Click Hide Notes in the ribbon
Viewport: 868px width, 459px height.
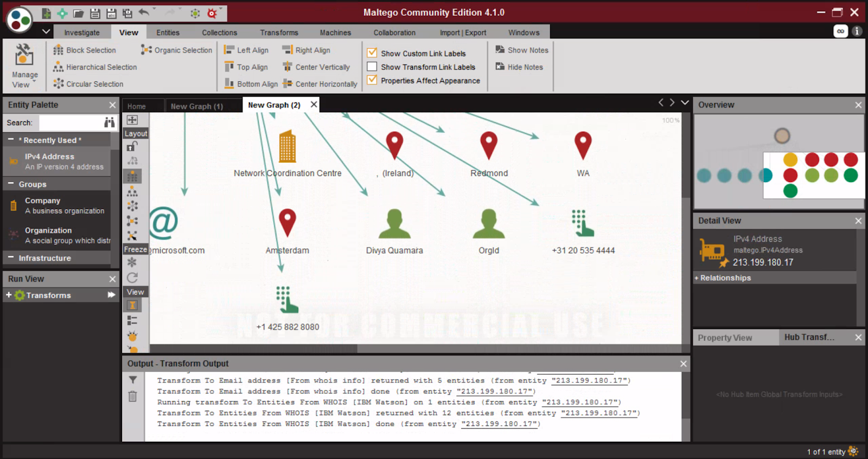point(519,67)
